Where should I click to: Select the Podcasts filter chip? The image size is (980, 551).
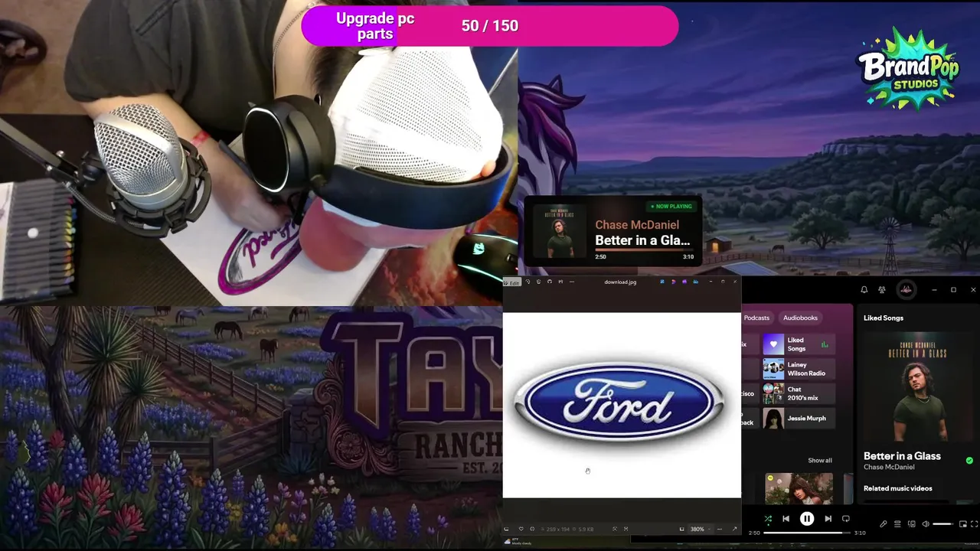756,318
